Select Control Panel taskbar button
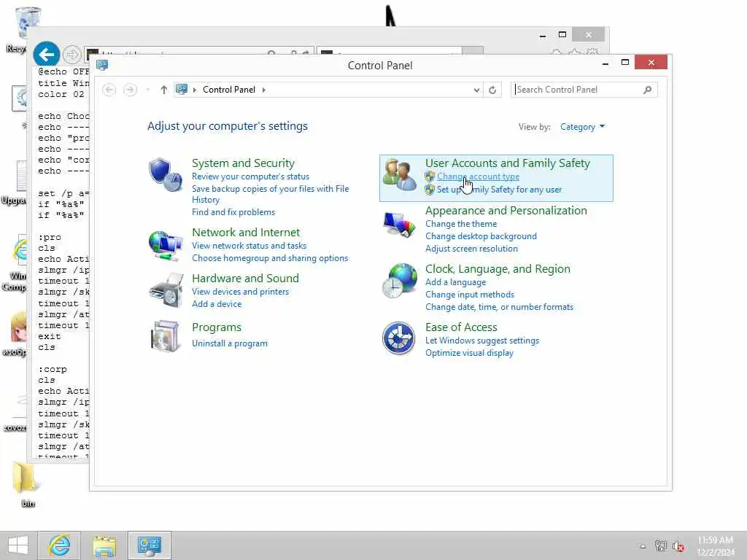Screen dimensions: 747x560 point(149,545)
